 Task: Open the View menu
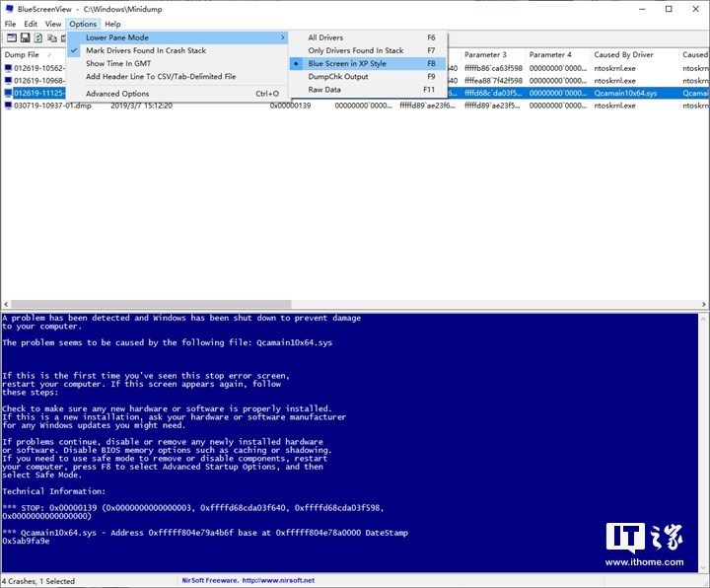click(53, 24)
